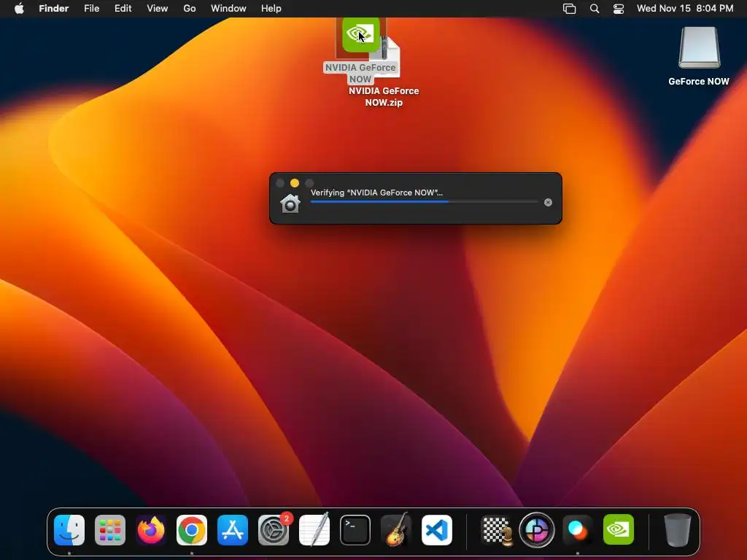
Task: Launch Firefox from the Dock
Action: point(151,529)
